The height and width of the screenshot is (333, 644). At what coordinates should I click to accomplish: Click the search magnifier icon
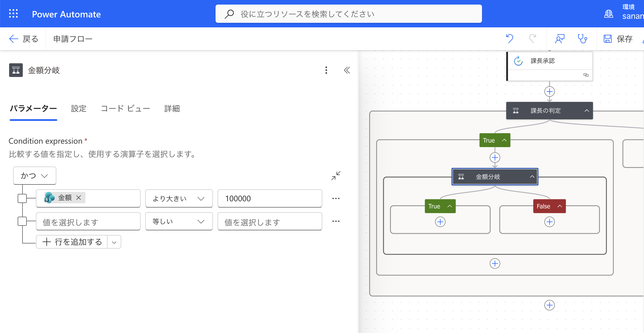tap(229, 14)
